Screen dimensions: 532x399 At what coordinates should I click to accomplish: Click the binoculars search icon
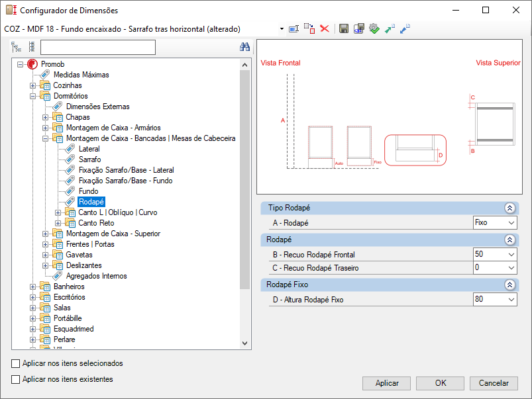(x=244, y=47)
